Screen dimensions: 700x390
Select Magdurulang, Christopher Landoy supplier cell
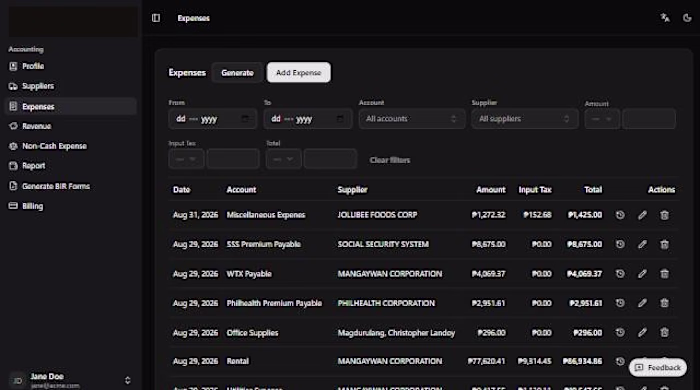click(396, 333)
